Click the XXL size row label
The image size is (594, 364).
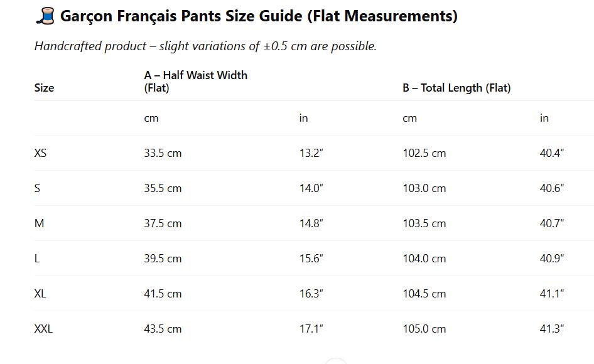coord(43,329)
